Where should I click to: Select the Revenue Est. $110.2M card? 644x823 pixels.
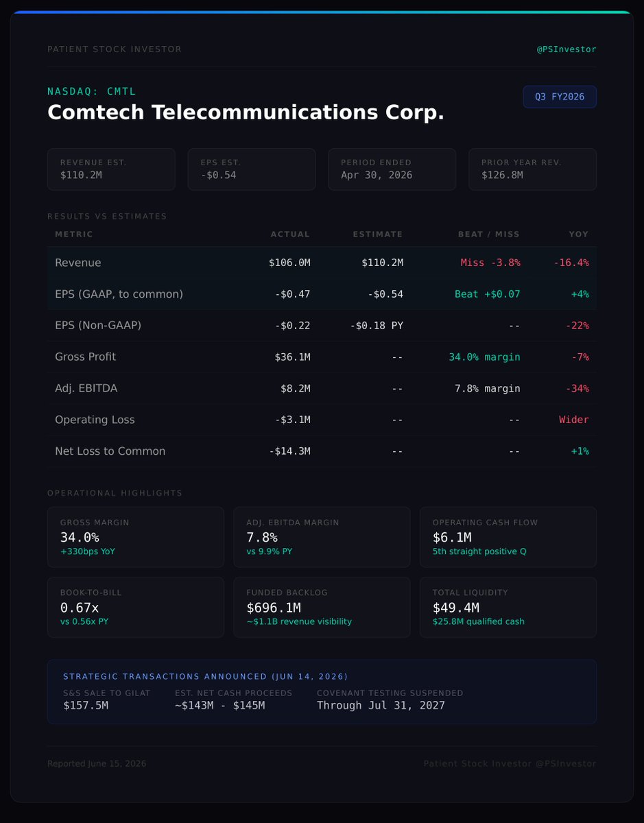(x=111, y=169)
